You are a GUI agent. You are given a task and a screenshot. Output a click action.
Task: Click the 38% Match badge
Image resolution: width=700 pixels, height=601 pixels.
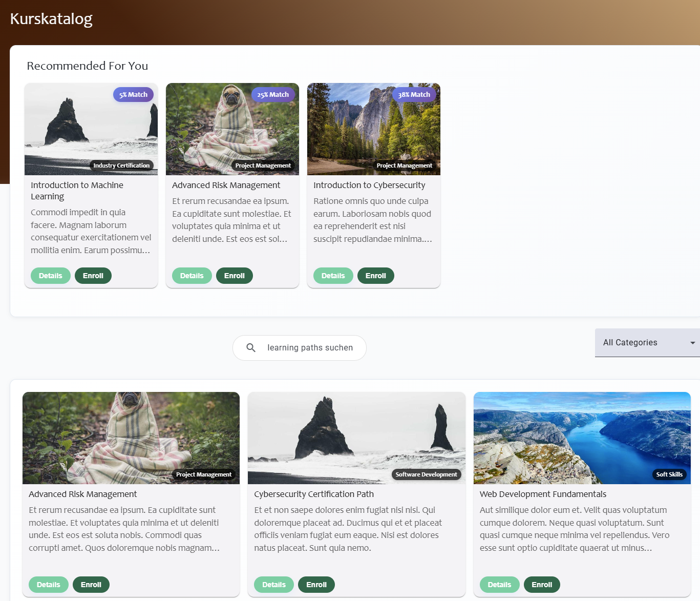coord(414,95)
